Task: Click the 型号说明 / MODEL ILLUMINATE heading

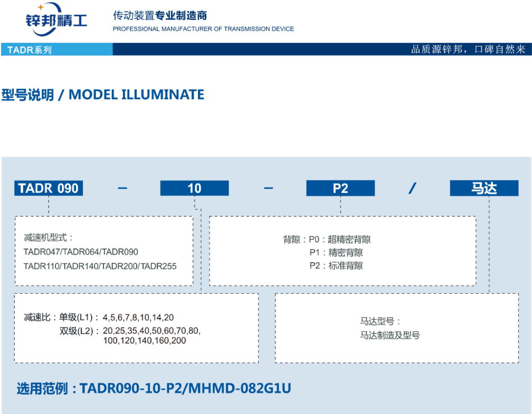Action: [103, 95]
